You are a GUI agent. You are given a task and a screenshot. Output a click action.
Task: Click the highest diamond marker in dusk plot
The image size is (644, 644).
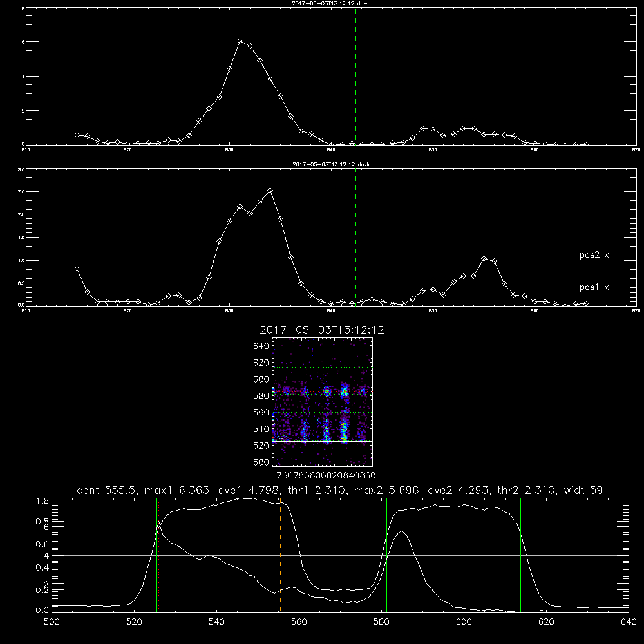[270, 191]
